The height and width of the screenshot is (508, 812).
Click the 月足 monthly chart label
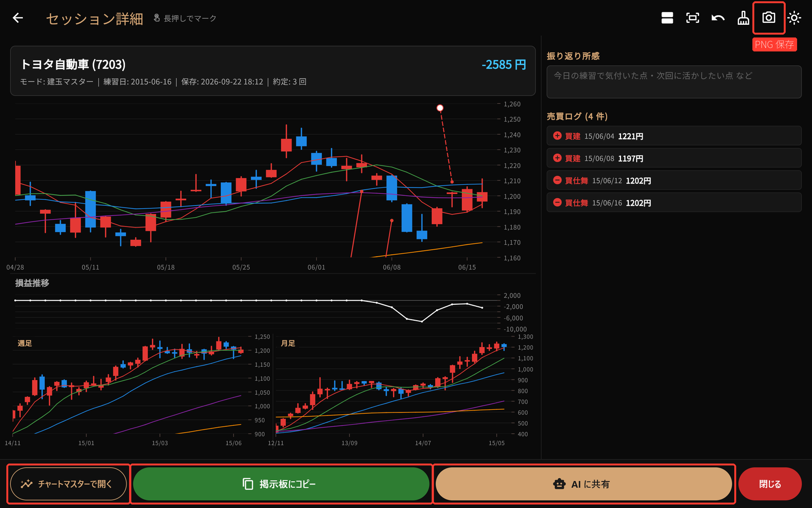point(288,343)
